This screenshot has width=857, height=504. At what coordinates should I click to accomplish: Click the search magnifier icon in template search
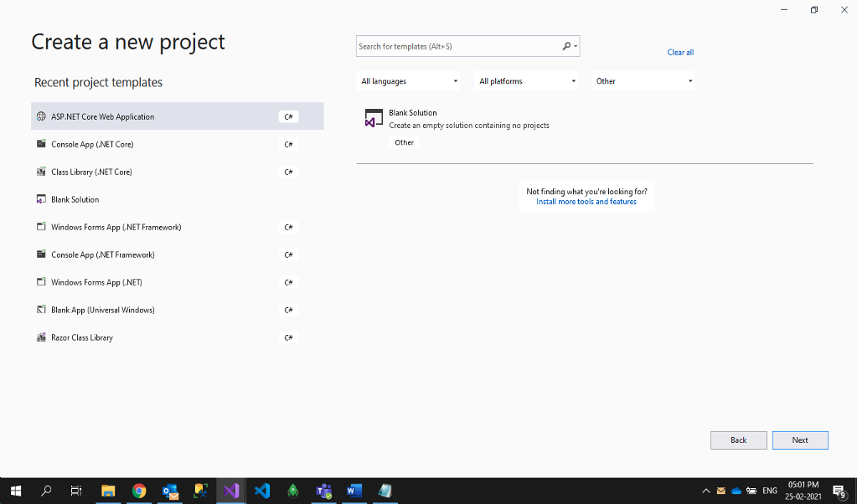pyautogui.click(x=567, y=46)
